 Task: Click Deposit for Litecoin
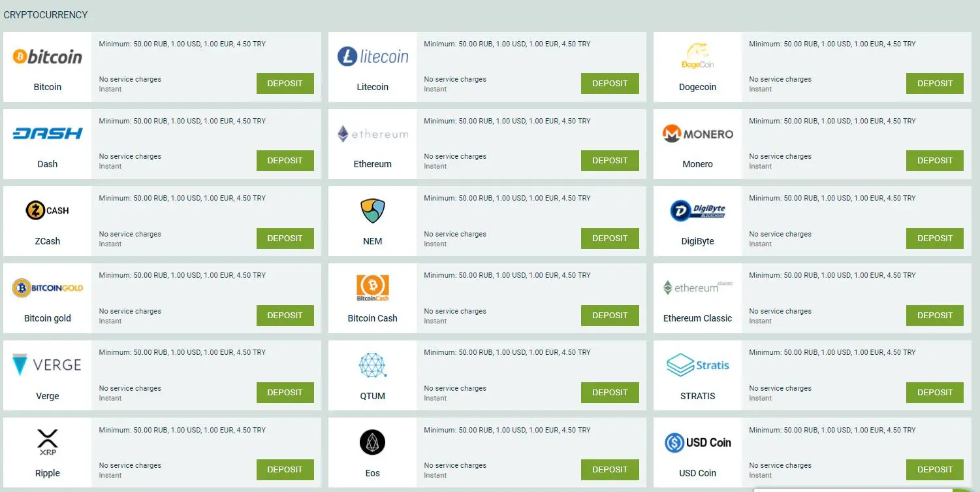pos(610,84)
